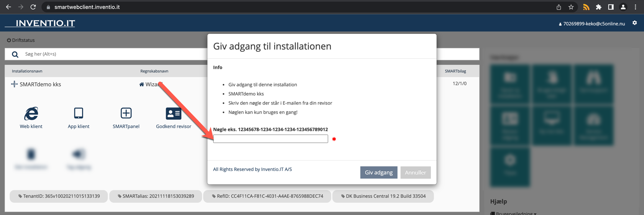Click the Annuller button
Screen dimensions: 644x215
pos(416,172)
